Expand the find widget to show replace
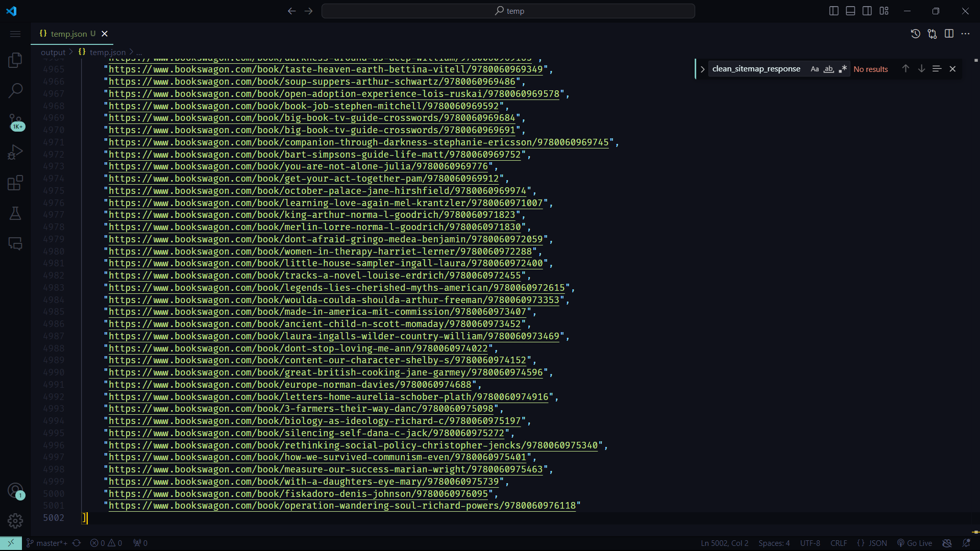This screenshot has height=551, width=980. coord(703,69)
